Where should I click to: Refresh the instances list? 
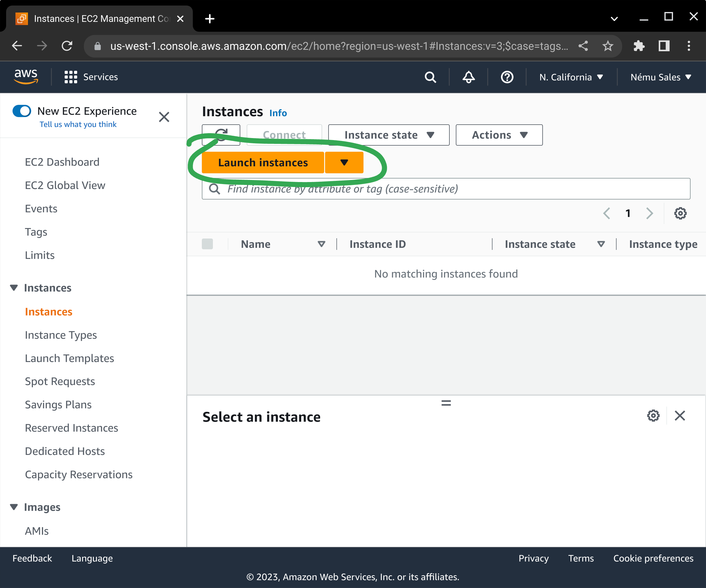click(x=221, y=135)
